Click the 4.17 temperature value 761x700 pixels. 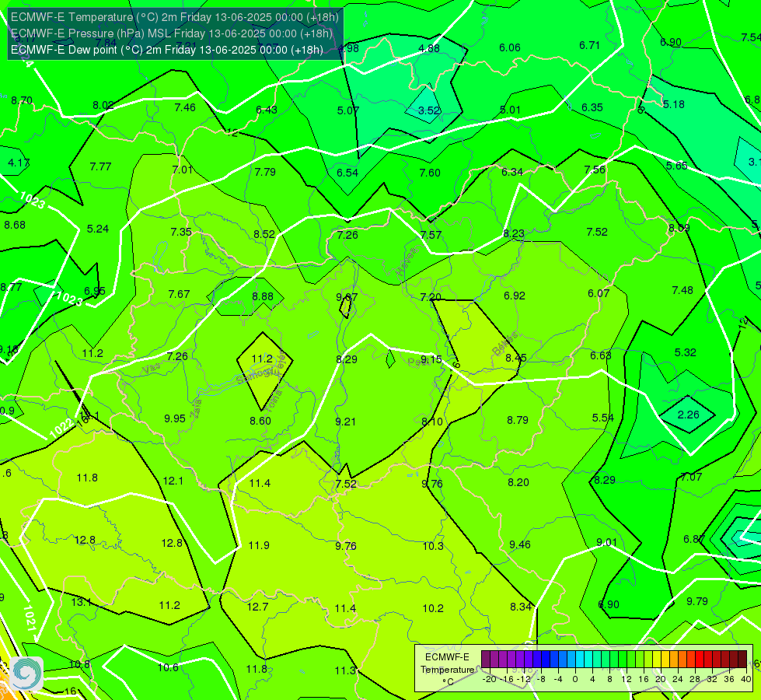19,163
